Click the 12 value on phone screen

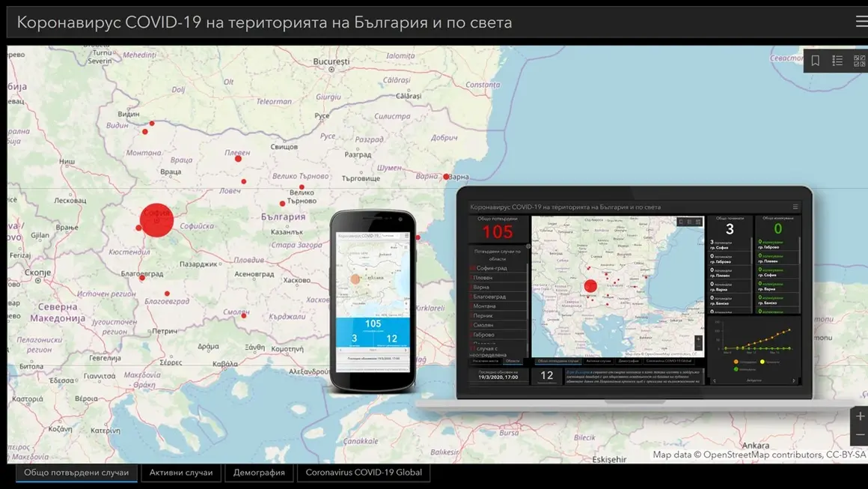pos(392,338)
